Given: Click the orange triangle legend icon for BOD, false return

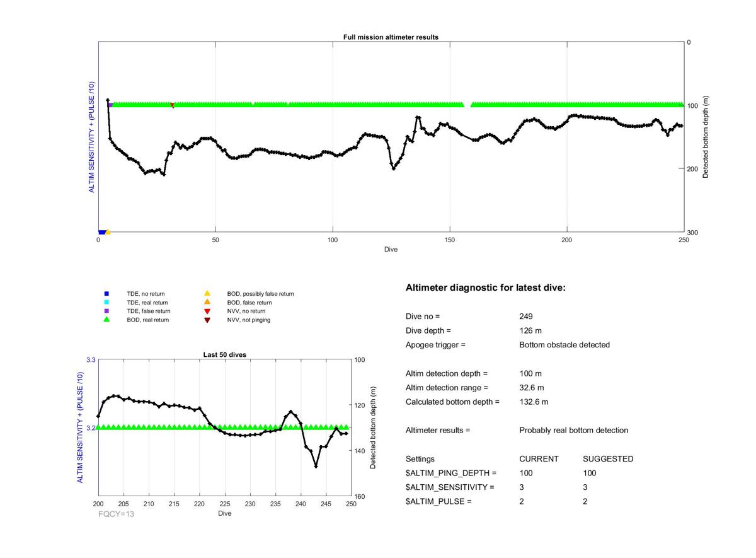Looking at the screenshot, I should 207,303.
